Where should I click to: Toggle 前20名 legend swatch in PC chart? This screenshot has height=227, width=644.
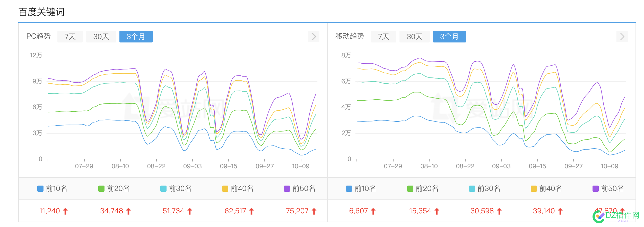(x=101, y=189)
